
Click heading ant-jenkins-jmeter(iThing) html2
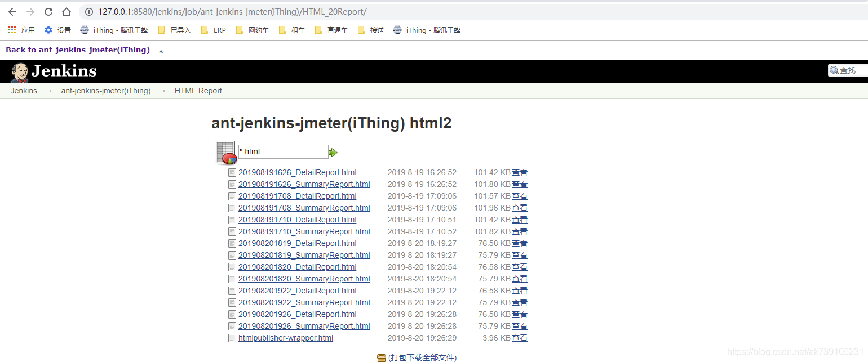[331, 123]
